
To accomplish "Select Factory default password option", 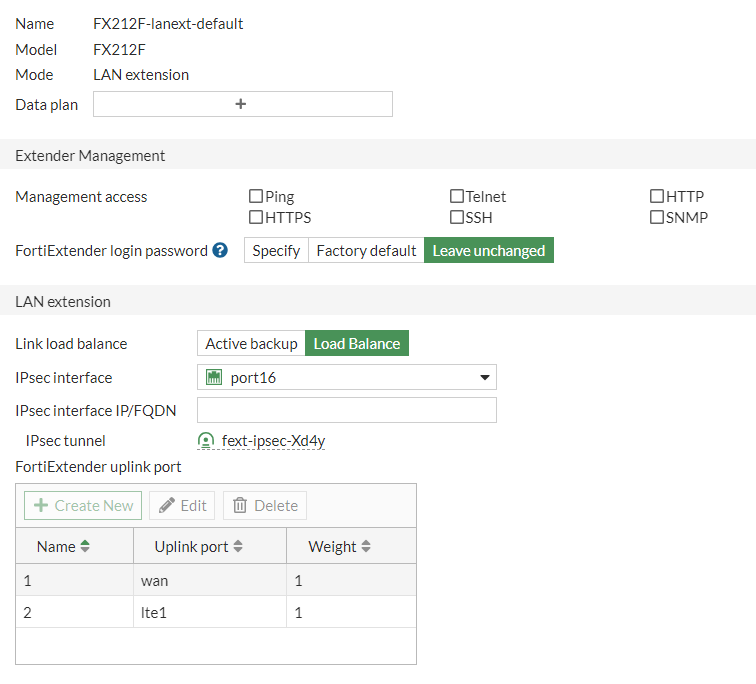I will [x=366, y=250].
